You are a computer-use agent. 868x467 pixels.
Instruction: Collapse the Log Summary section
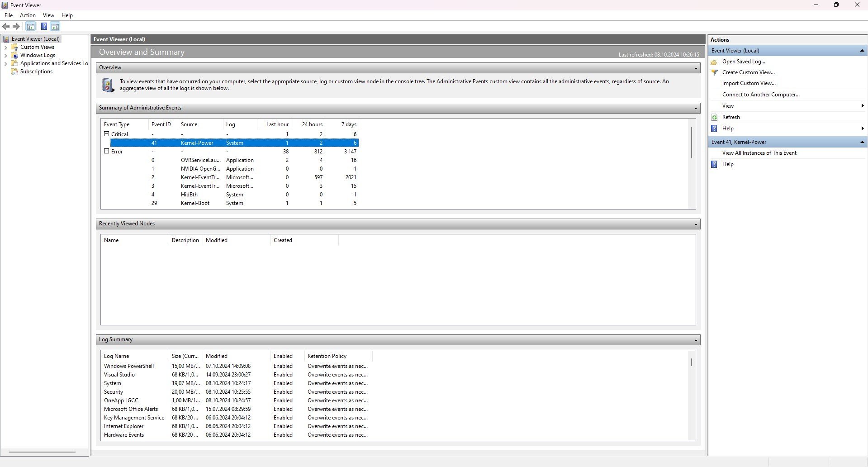click(x=696, y=340)
